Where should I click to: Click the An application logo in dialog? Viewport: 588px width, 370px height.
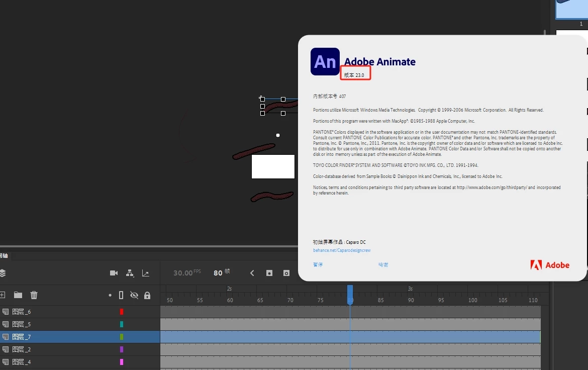[325, 61]
